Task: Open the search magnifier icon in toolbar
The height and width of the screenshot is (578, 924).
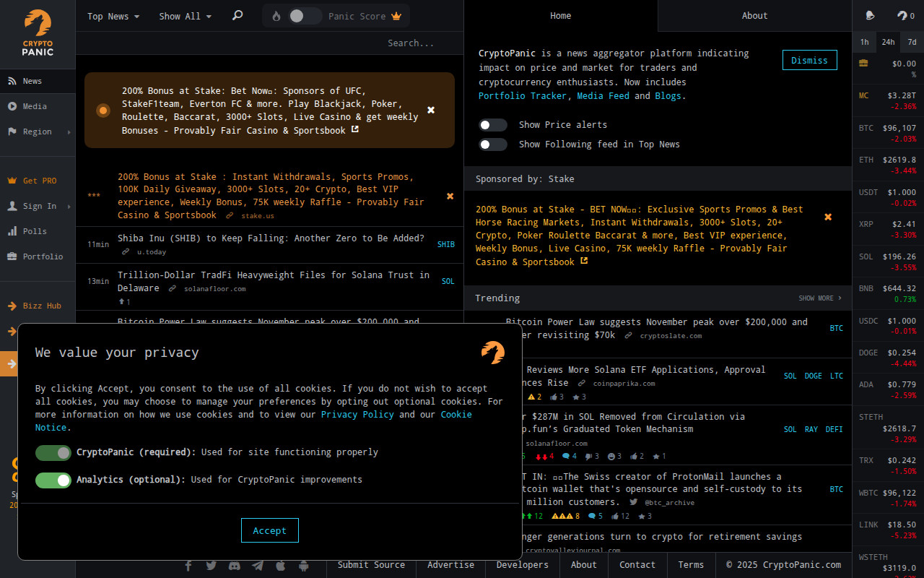Action: pyautogui.click(x=237, y=15)
